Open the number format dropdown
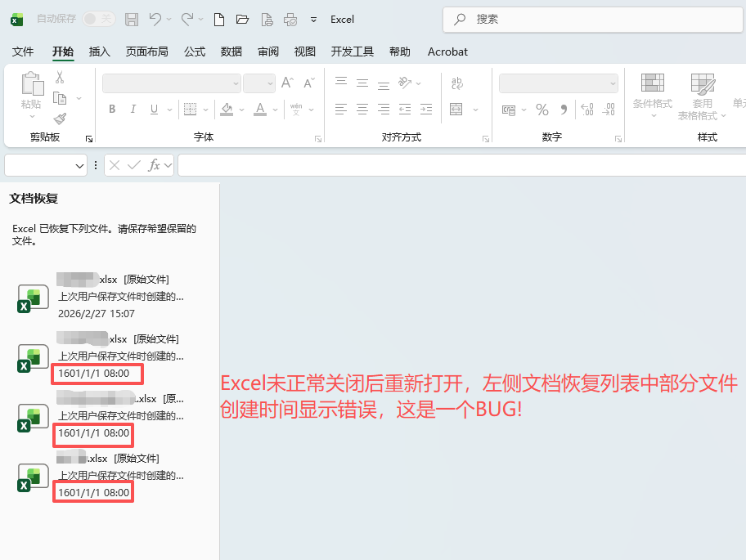The width and height of the screenshot is (746, 560). click(x=613, y=83)
